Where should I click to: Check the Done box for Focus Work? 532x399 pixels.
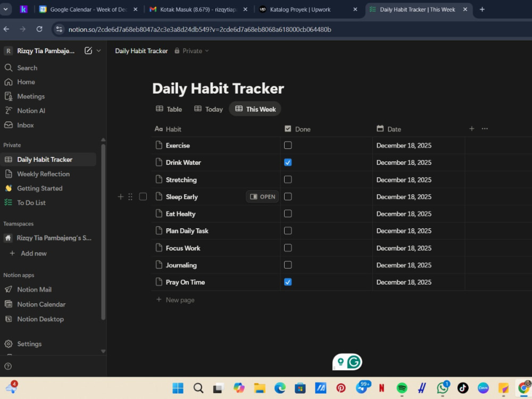[288, 248]
